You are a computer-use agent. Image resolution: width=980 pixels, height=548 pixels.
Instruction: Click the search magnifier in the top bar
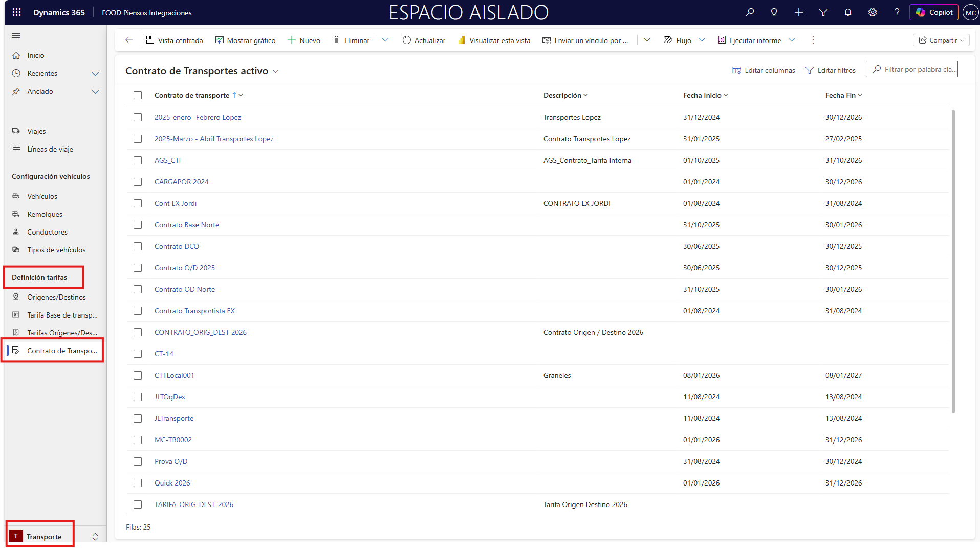(750, 12)
